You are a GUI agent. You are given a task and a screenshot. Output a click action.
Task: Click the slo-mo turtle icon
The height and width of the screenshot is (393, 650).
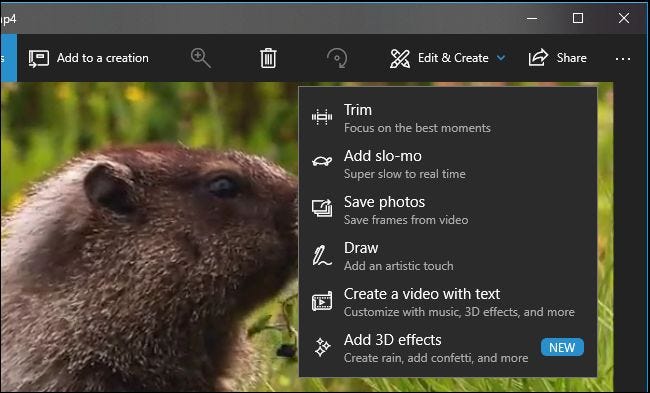coord(322,160)
